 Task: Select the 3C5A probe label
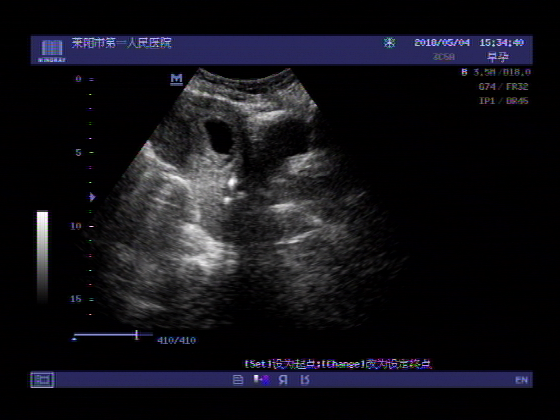444,57
